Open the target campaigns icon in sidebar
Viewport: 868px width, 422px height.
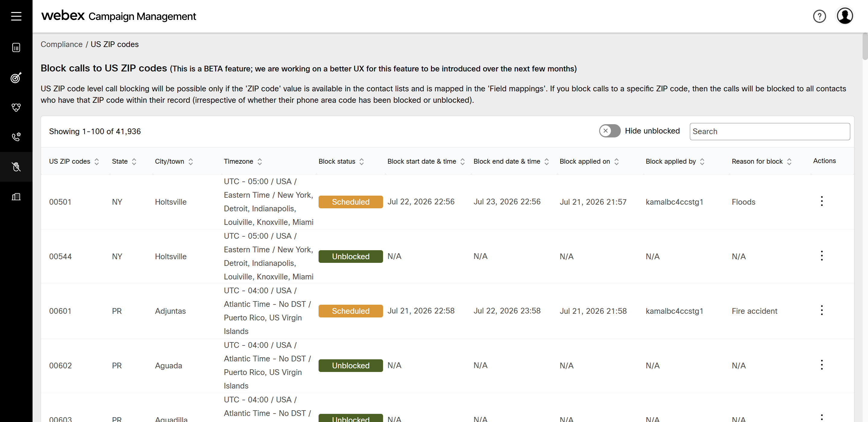click(x=16, y=77)
